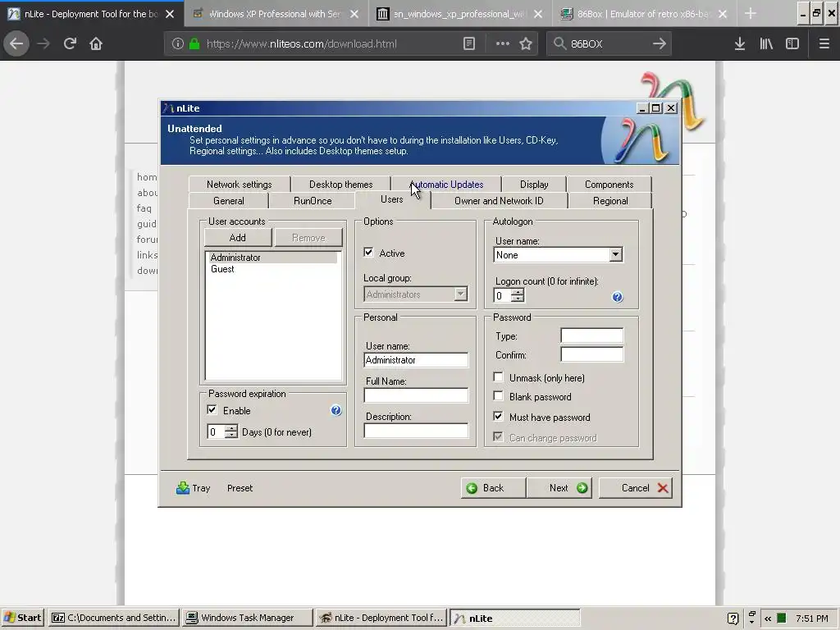Open the Regional tab
840x630 pixels.
(610, 201)
